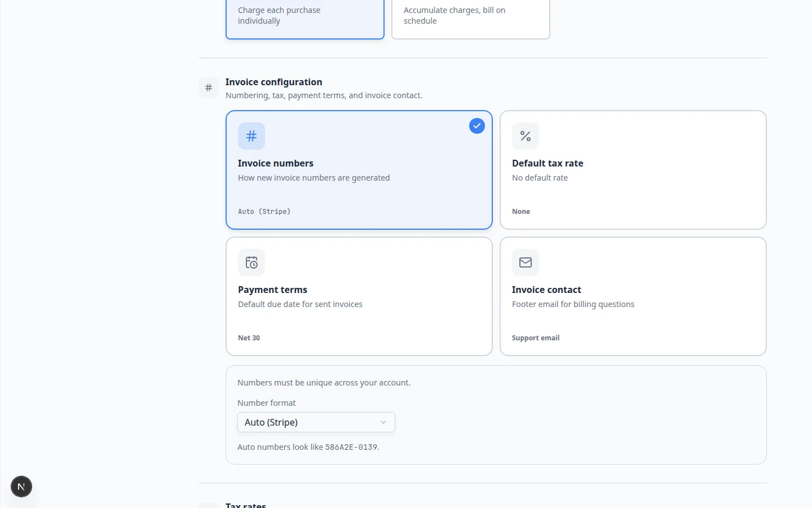
Task: Click the hash icon on Invoice numbers card
Action: pyautogui.click(x=251, y=136)
